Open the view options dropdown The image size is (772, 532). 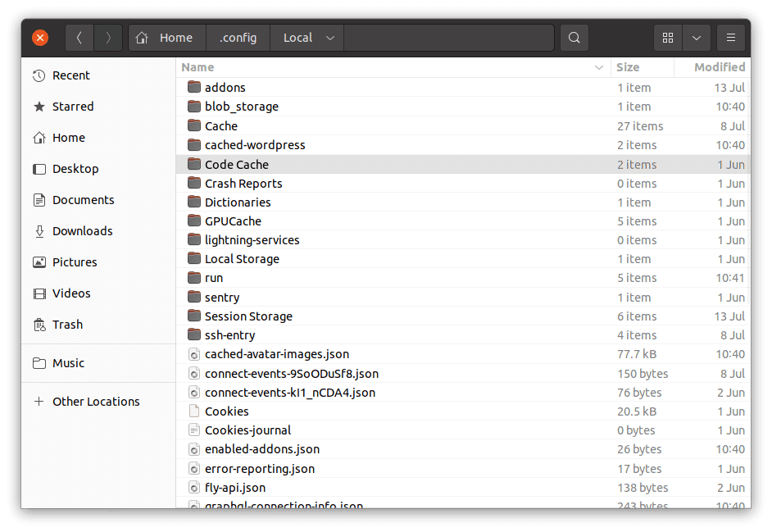point(698,37)
